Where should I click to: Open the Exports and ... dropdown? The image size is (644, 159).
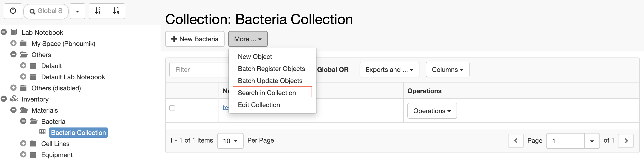[389, 70]
